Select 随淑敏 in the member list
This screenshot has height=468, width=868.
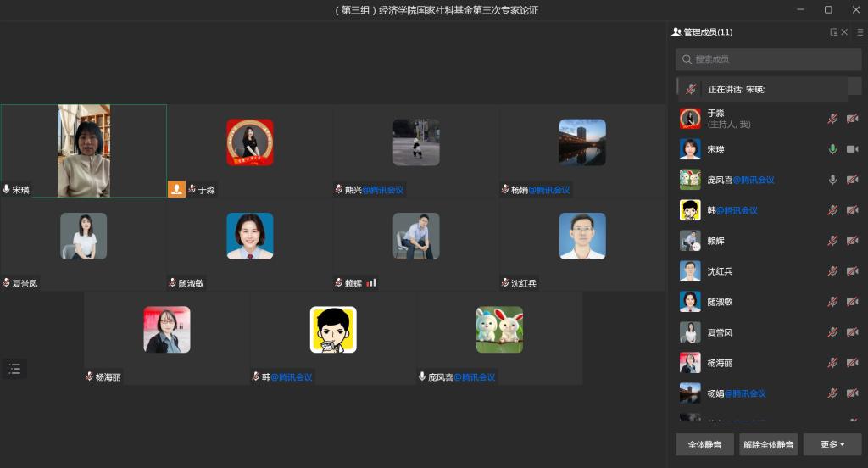coord(721,302)
